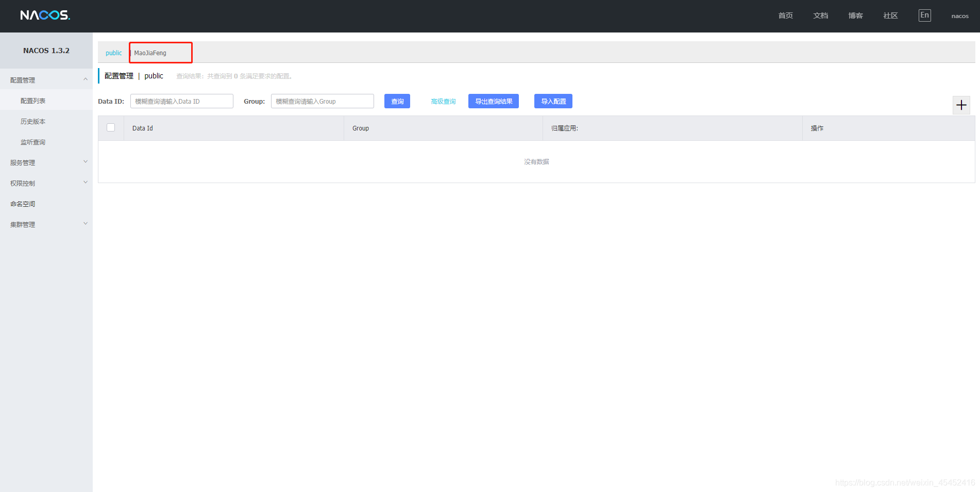The height and width of the screenshot is (492, 980).
Task: Open 高级查询 advanced query link
Action: click(x=443, y=101)
